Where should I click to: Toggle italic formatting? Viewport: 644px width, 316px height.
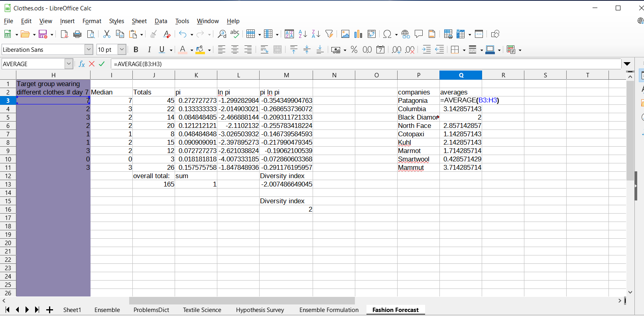[x=149, y=49]
